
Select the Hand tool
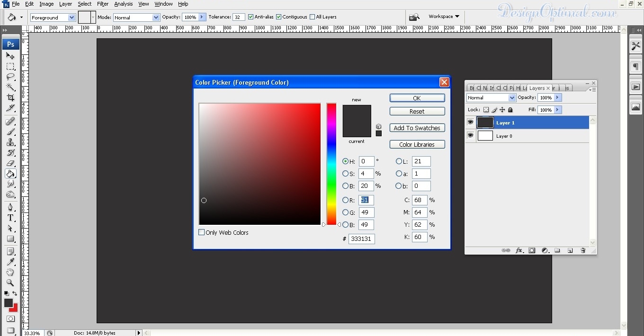click(10, 273)
